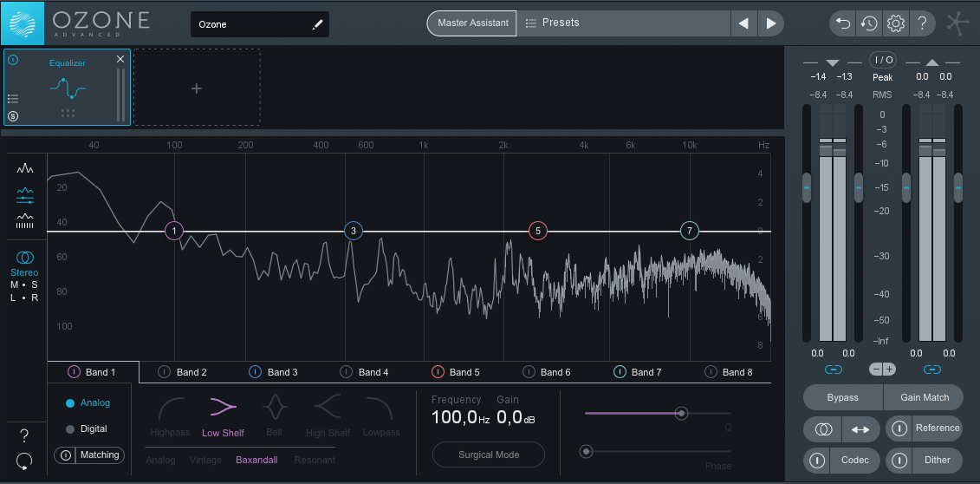Click the Master Assistant button

472,23
